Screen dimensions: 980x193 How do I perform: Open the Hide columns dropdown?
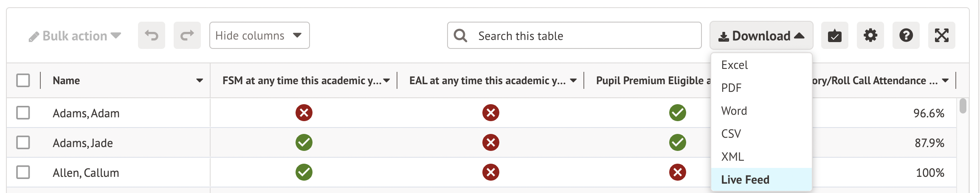coord(259,35)
